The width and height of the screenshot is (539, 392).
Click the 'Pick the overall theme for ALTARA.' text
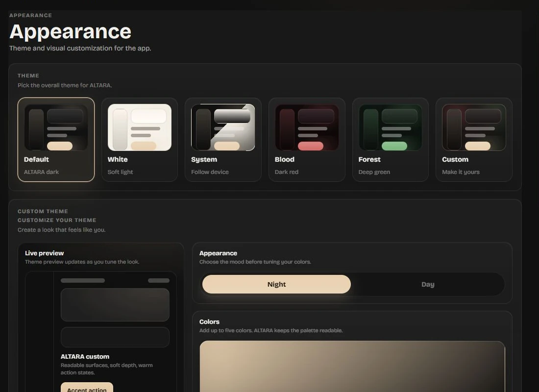click(65, 85)
